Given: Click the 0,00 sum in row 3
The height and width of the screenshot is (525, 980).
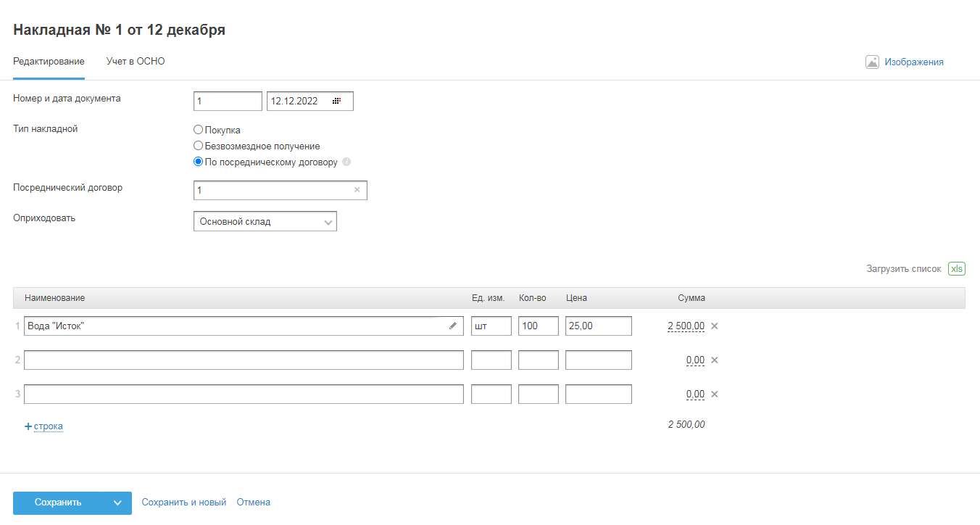Looking at the screenshot, I should (695, 394).
